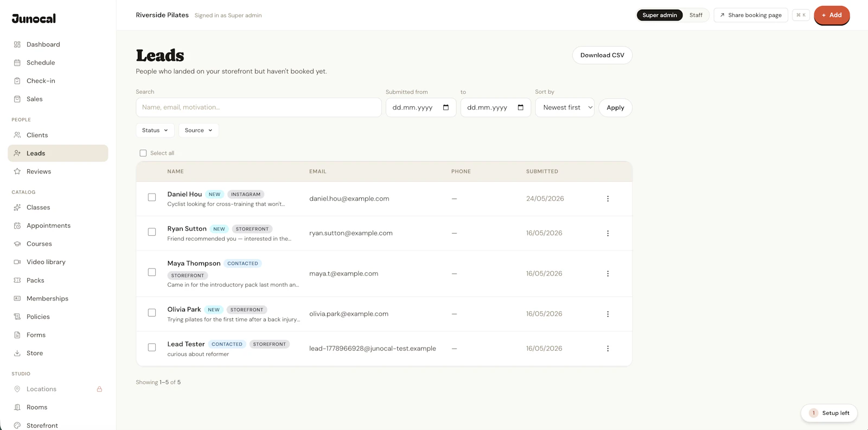This screenshot has width=868, height=430.
Task: Check the box for Olivia Park
Action: pos(152,313)
